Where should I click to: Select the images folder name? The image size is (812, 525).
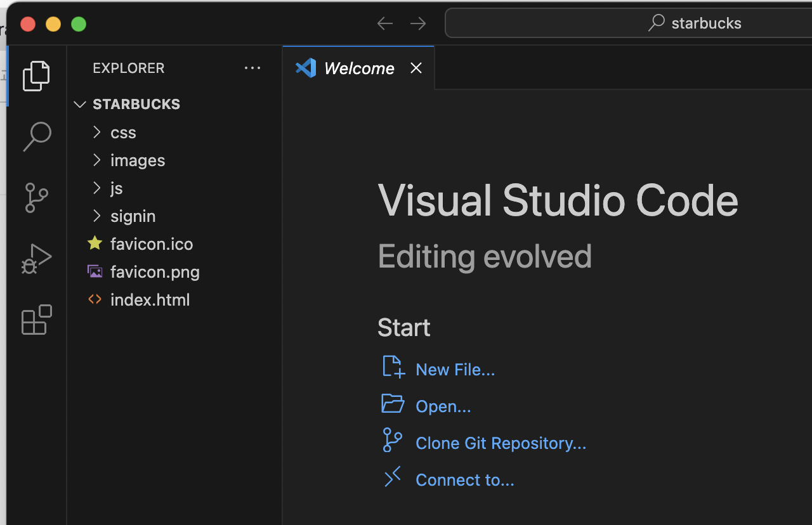tap(138, 160)
